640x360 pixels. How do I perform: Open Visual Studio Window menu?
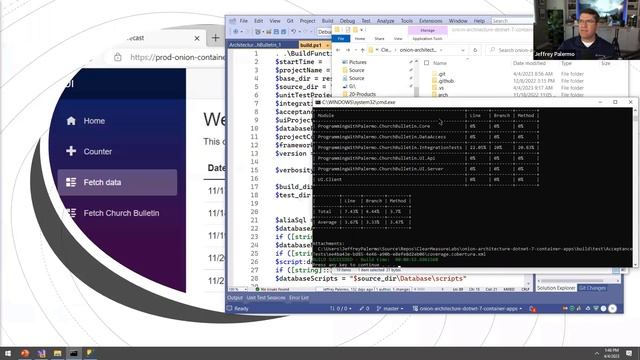tap(458, 21)
